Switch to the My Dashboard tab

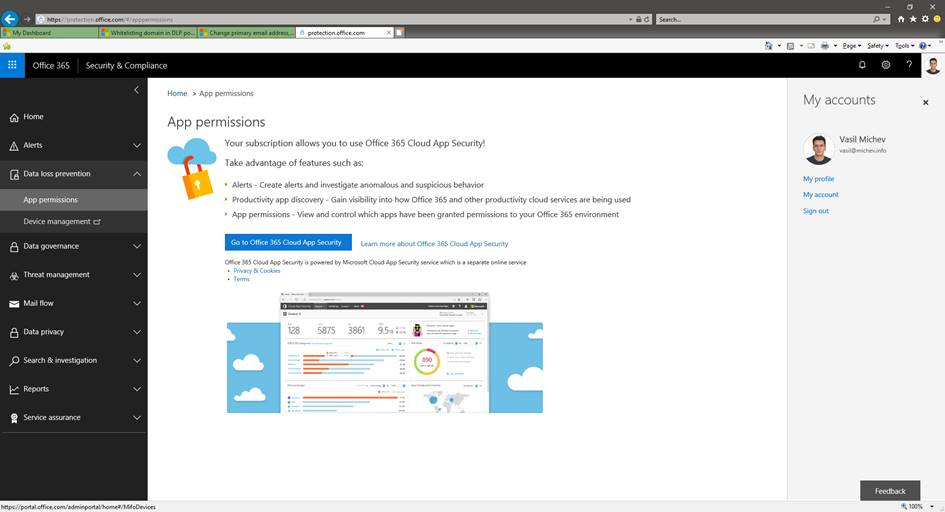tap(49, 33)
